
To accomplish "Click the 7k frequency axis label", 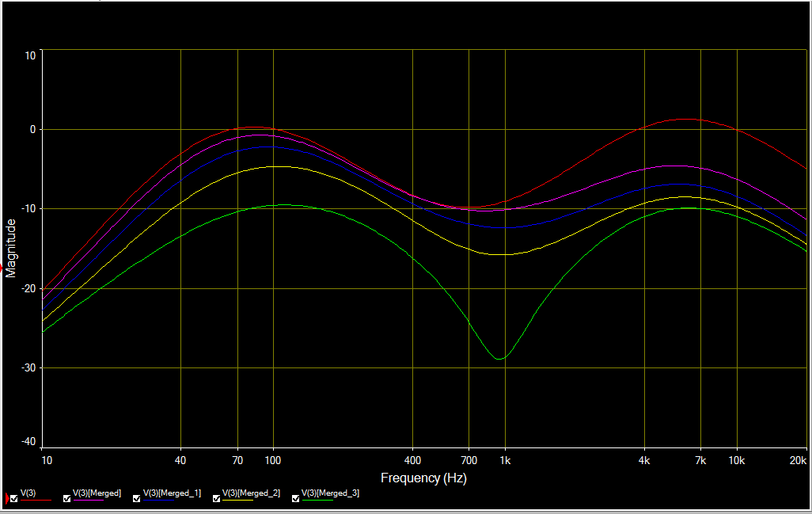I will [700, 460].
